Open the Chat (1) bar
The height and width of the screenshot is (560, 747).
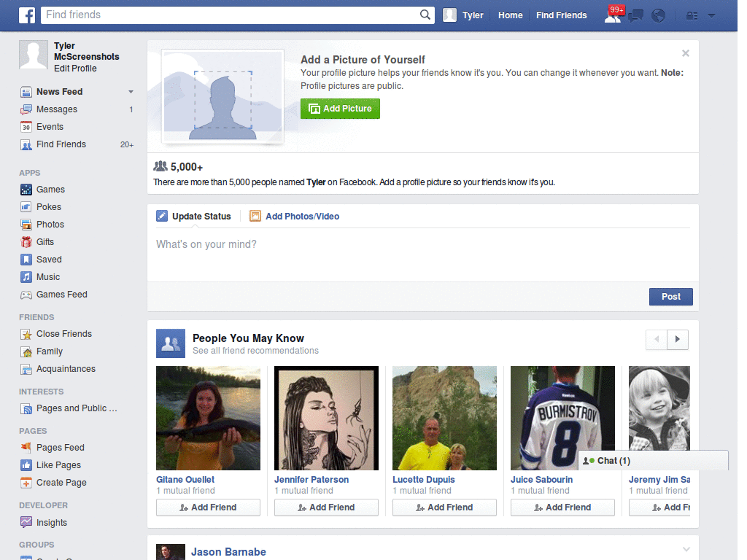653,461
